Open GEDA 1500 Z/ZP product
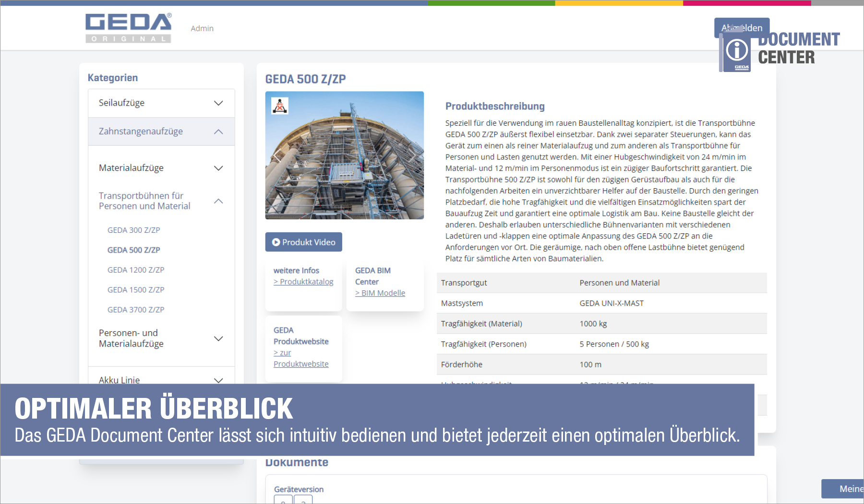 pyautogui.click(x=136, y=290)
